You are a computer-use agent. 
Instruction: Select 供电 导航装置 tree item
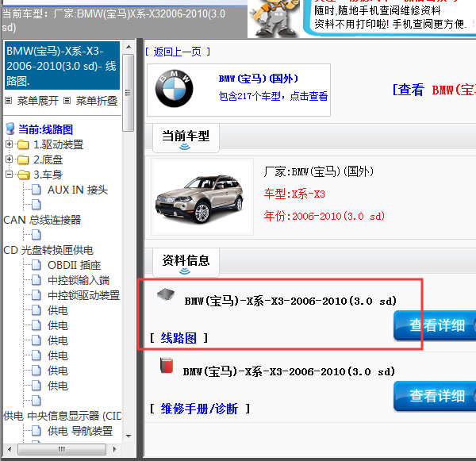click(x=80, y=431)
